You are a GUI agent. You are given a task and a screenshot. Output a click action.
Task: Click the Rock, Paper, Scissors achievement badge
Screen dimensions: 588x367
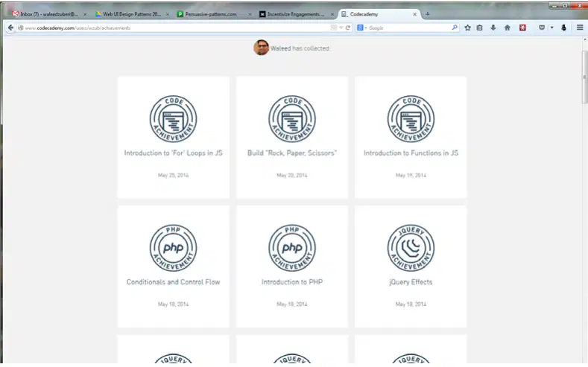click(x=291, y=118)
